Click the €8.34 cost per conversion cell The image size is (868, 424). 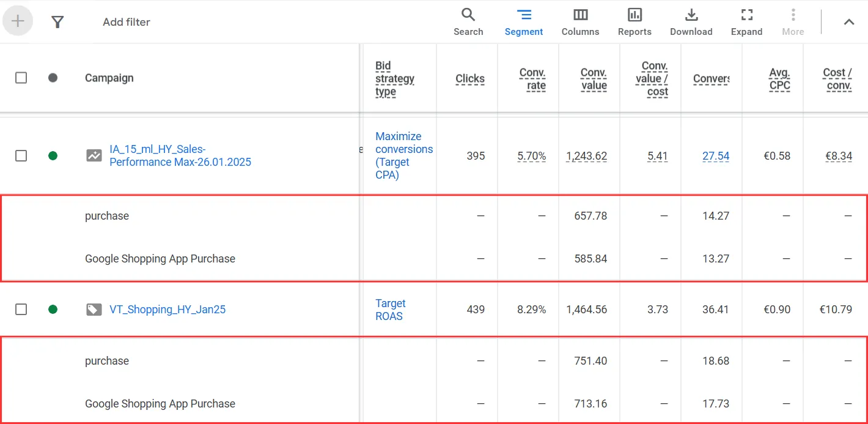click(x=838, y=156)
